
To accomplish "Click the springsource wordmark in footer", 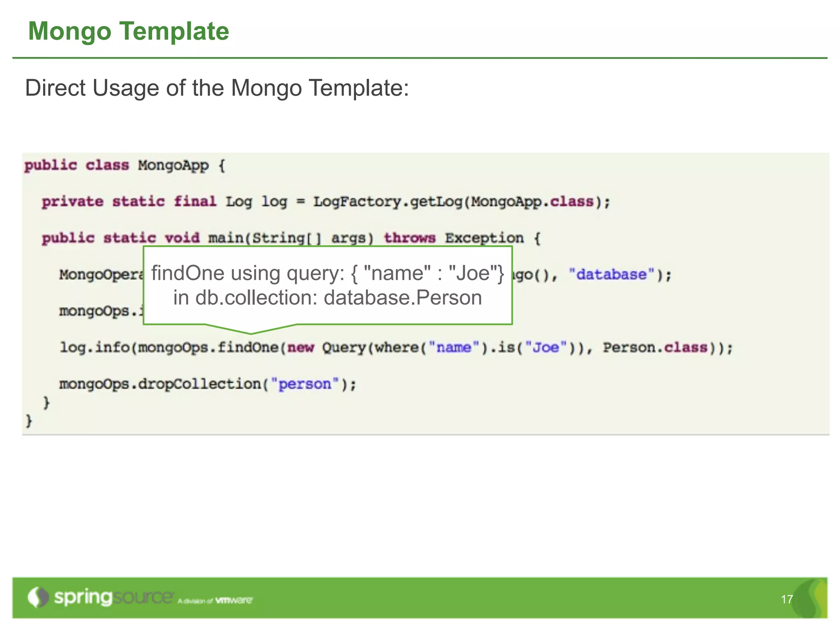I will [x=114, y=597].
